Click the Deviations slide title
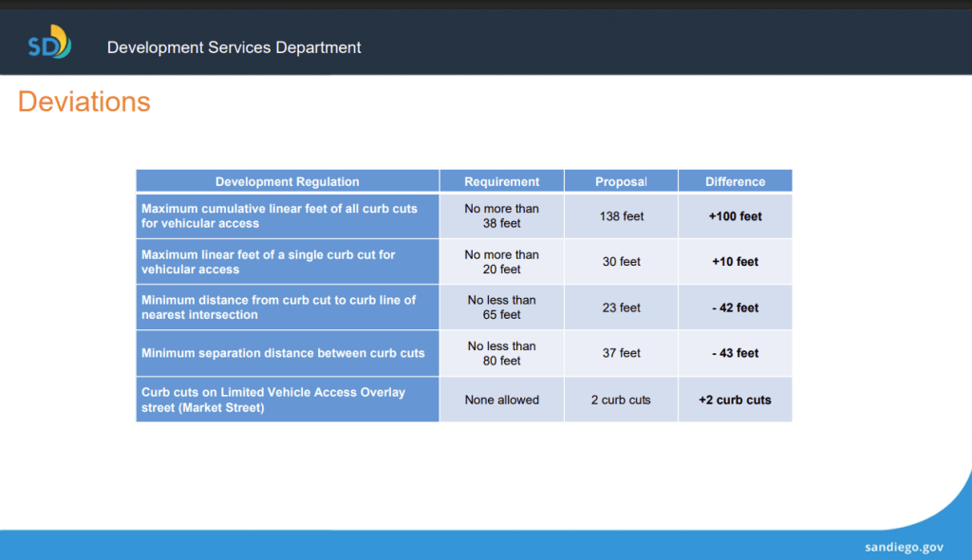This screenshot has width=972, height=560. point(84,102)
